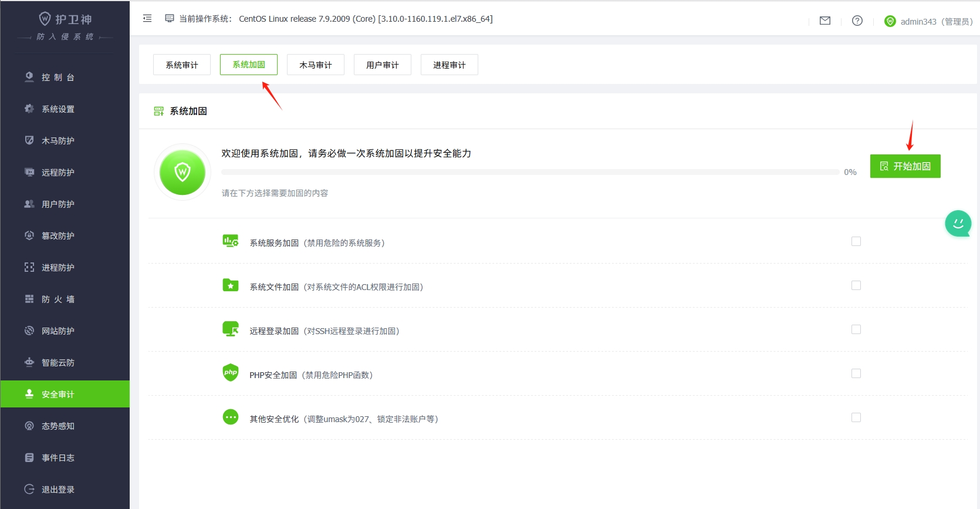Switch to the 进程审计 tab

pos(450,65)
